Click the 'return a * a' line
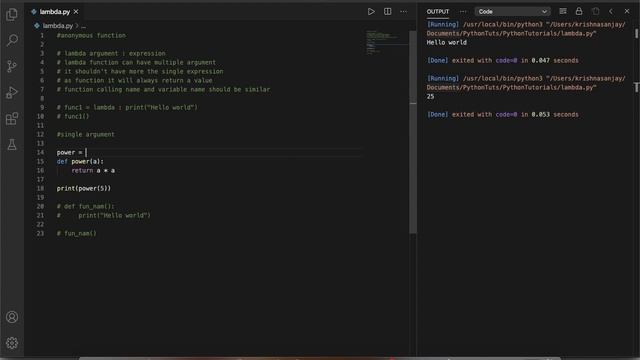This screenshot has width=640, height=360. (x=93, y=170)
